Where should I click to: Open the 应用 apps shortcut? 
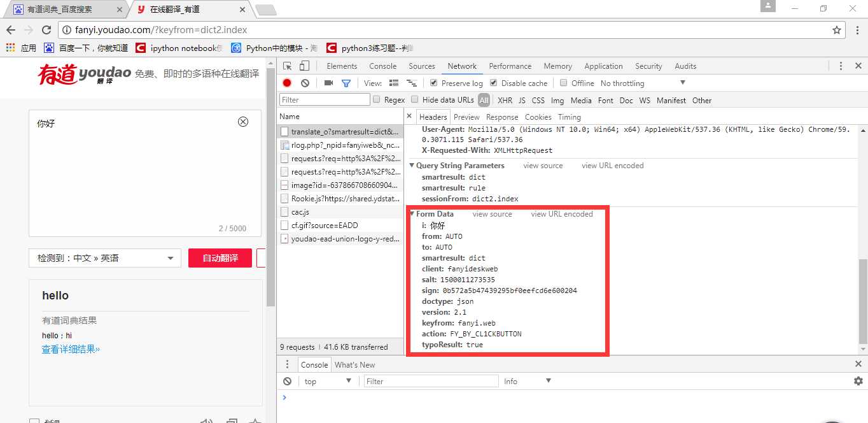click(21, 48)
